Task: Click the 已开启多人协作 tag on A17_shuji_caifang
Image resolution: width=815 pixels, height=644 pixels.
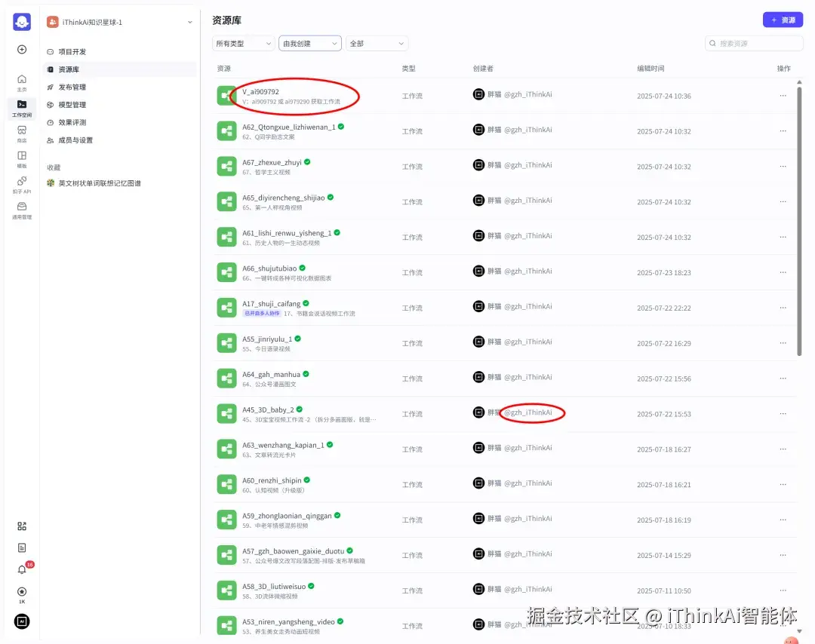Action: coord(262,313)
